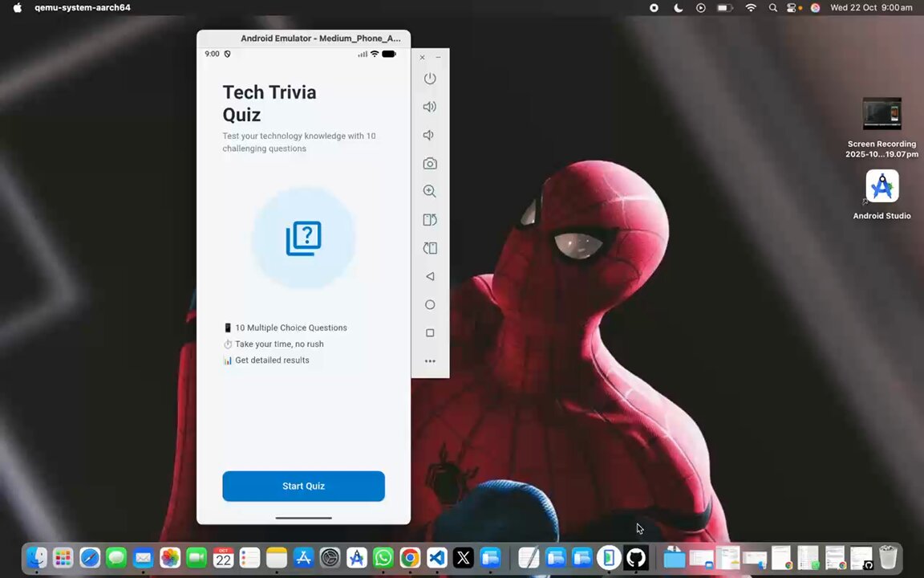Open Notes from the Dock
924x578 pixels.
tap(277, 557)
